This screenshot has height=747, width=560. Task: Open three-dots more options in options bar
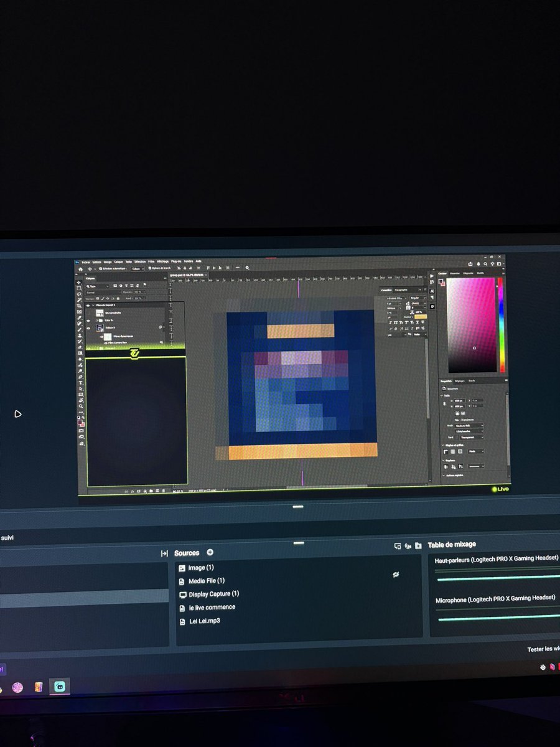coord(238,268)
